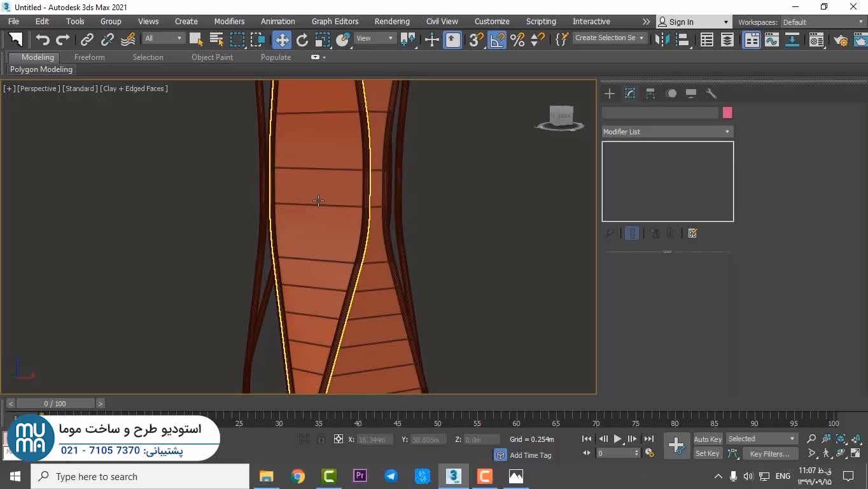Click the Mirror tool icon
Viewport: 868px width, 489px height.
point(662,40)
